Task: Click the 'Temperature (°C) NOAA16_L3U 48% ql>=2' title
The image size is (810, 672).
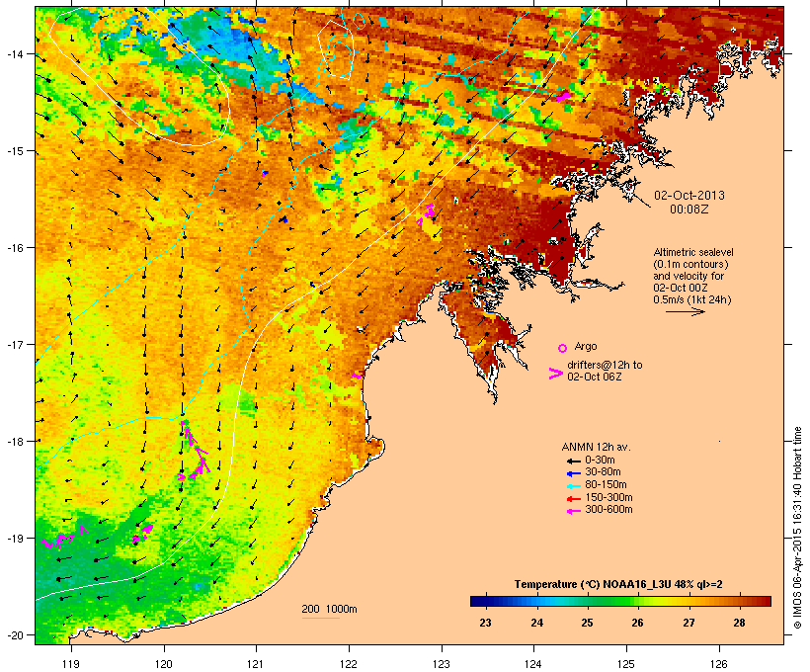Action: click(x=618, y=585)
